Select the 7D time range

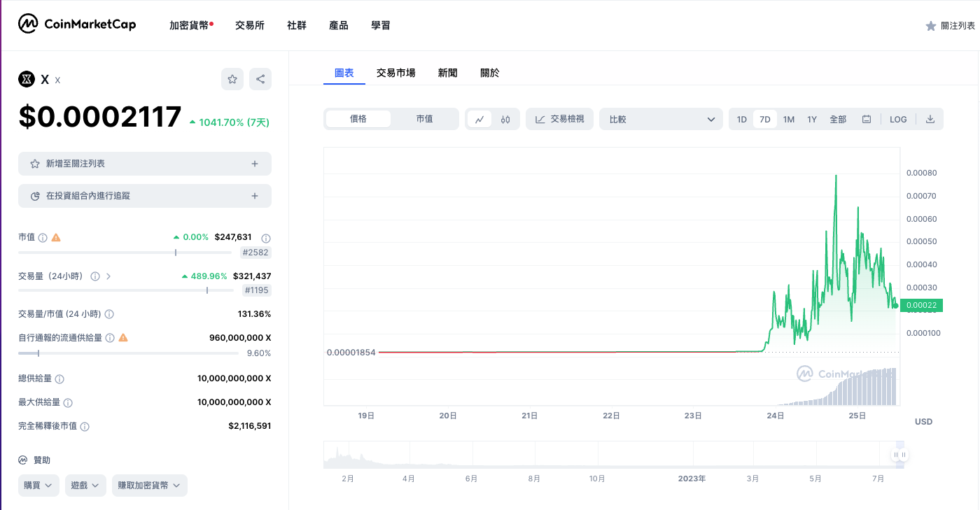tap(765, 119)
